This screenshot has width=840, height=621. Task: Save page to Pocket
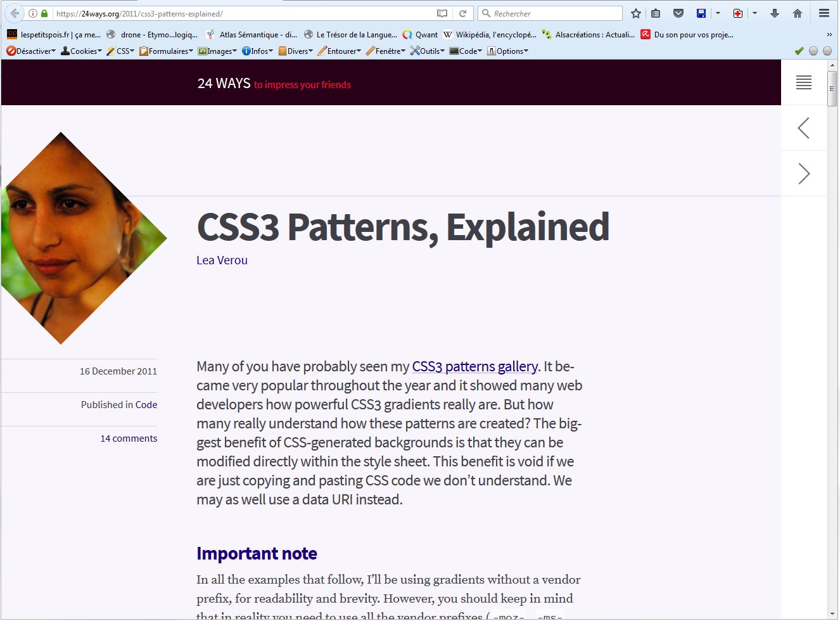point(678,13)
